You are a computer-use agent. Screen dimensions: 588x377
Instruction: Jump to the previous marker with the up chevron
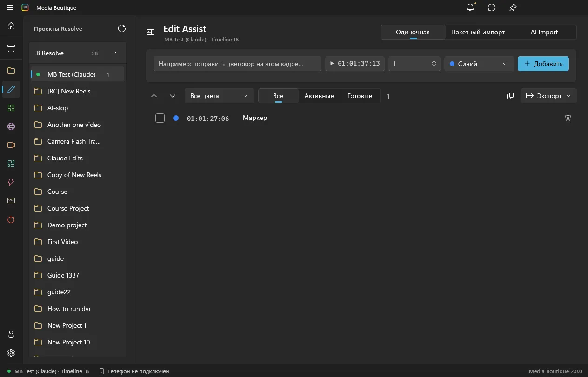[154, 96]
